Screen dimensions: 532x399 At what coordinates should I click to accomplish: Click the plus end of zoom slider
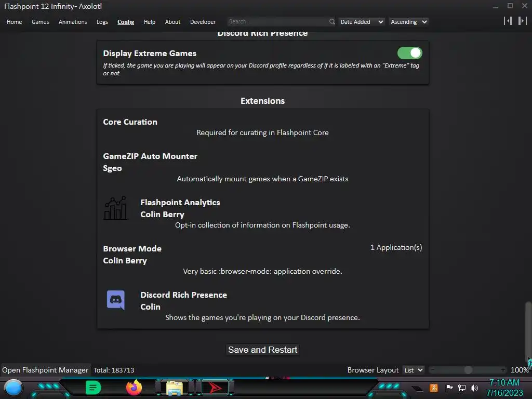pos(503,370)
